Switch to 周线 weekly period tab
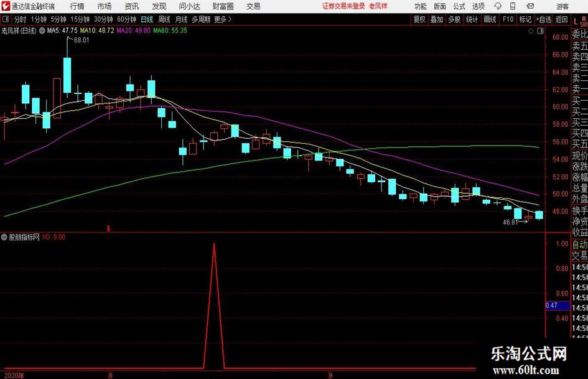This screenshot has width=588, height=379. point(164,19)
